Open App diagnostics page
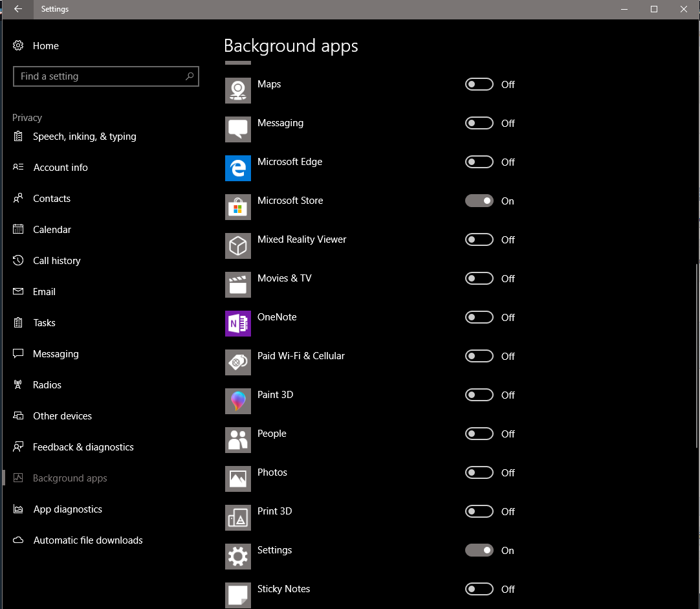The width and height of the screenshot is (700, 609). (68, 509)
